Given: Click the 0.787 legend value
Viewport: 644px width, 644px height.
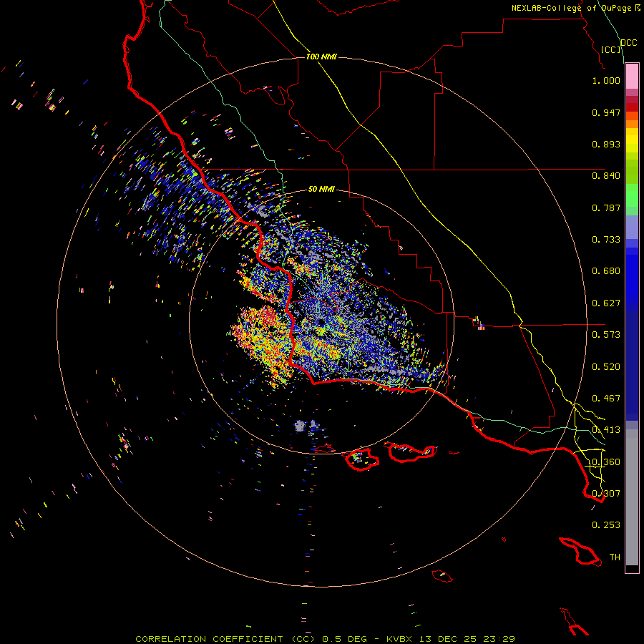Looking at the screenshot, I should 606,208.
